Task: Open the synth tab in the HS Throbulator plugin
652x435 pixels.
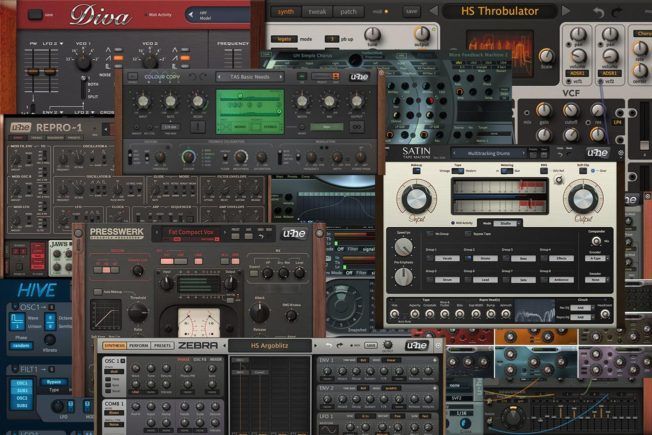Action: [286, 12]
